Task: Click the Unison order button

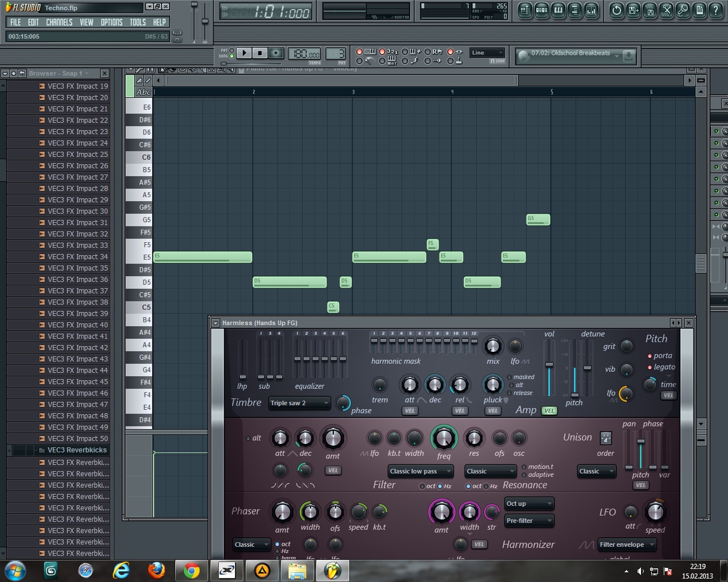Action: click(606, 438)
